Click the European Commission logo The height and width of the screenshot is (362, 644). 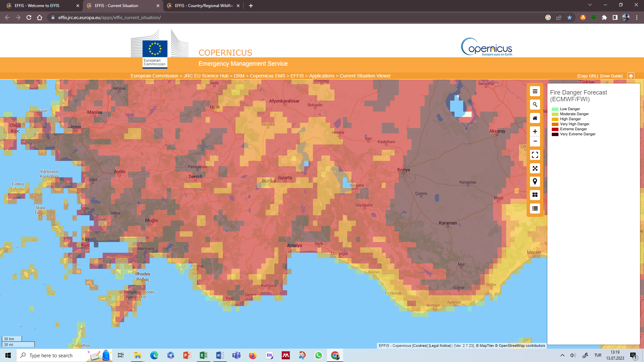[x=159, y=48]
